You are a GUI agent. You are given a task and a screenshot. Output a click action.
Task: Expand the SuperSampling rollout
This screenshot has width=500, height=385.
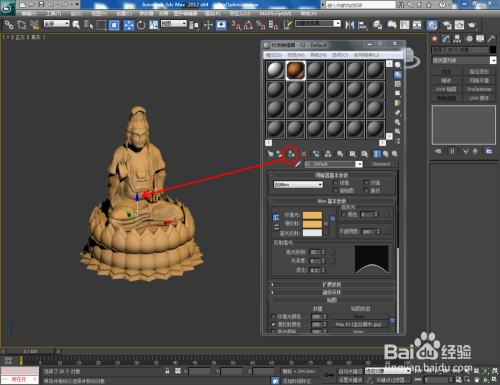(332, 292)
